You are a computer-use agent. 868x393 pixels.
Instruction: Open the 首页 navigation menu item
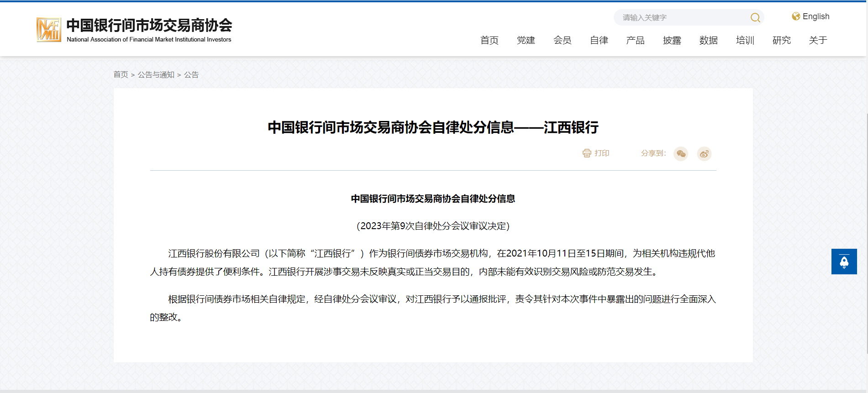point(489,40)
